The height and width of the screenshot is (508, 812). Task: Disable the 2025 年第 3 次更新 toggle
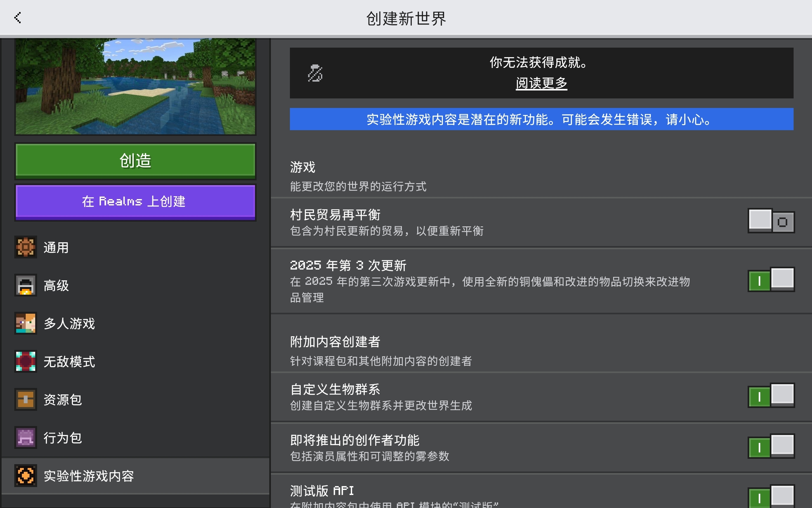pyautogui.click(x=771, y=279)
